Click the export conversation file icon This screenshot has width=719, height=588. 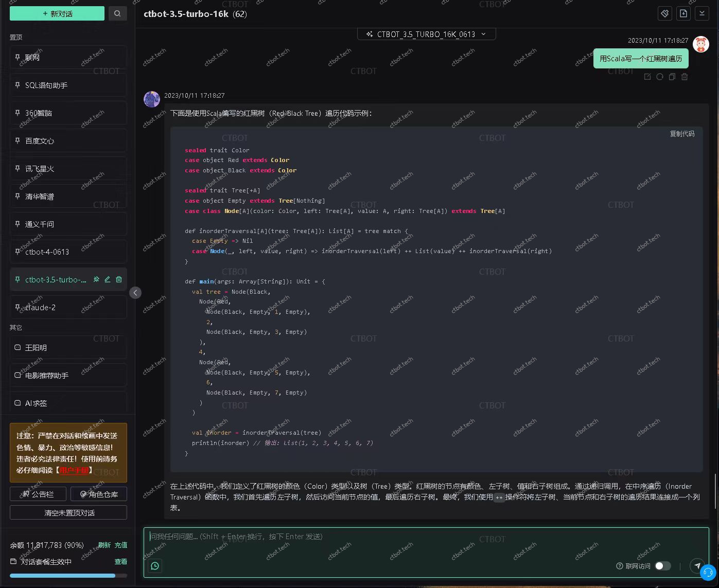[x=683, y=14]
